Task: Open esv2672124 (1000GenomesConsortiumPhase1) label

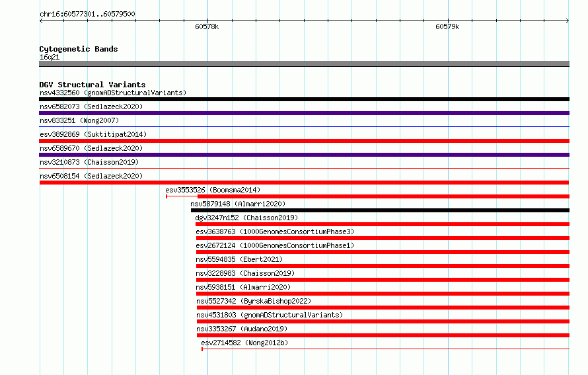Action: (x=275, y=245)
